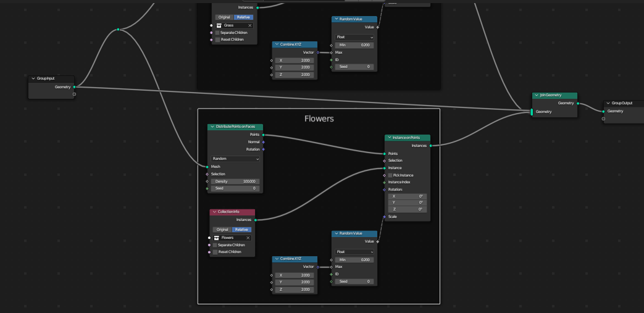The width and height of the screenshot is (644, 313).
Task: Click the Vector output socket in the Flowers frame's Combine XYZ
Action: 318,267
